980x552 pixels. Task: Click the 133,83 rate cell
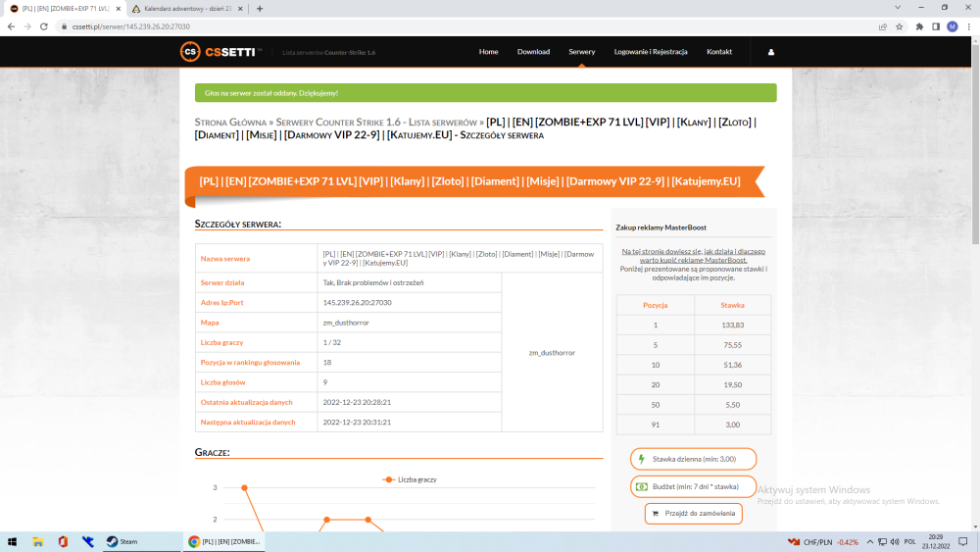pyautogui.click(x=732, y=326)
